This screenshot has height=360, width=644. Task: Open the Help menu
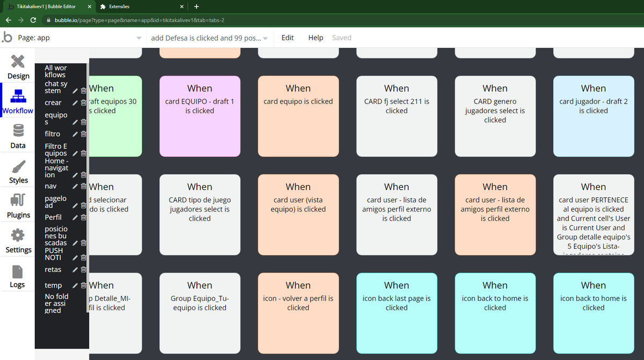(316, 38)
